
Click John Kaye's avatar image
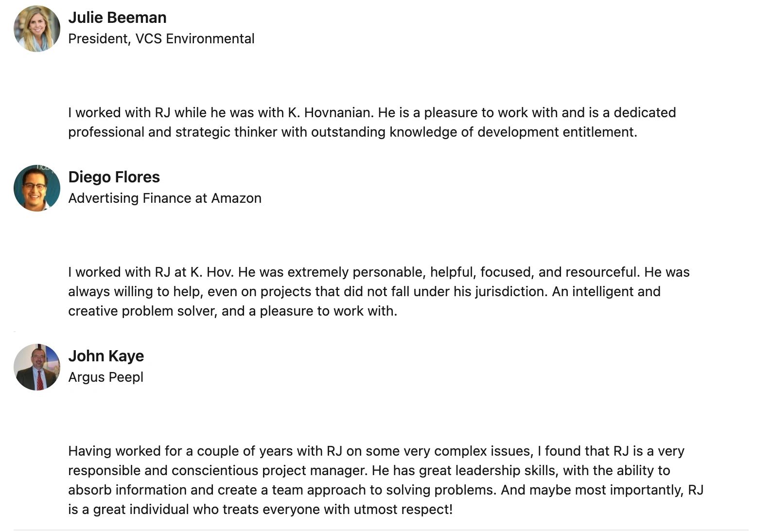pyautogui.click(x=37, y=367)
